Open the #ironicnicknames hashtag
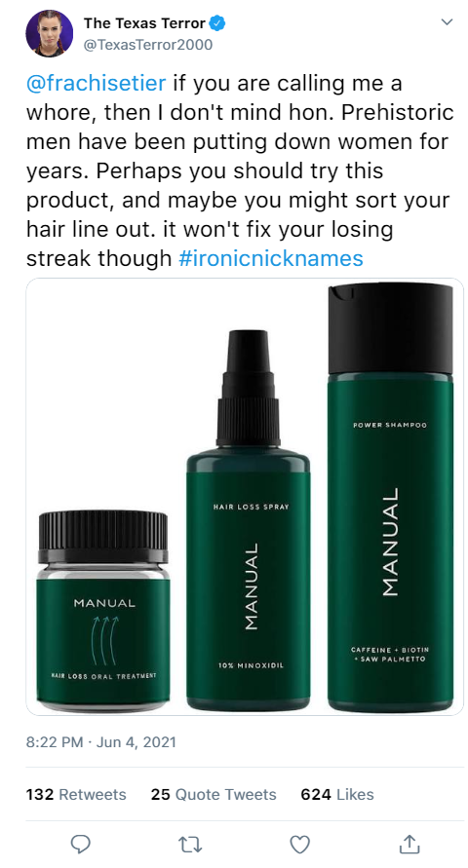 [x=271, y=258]
